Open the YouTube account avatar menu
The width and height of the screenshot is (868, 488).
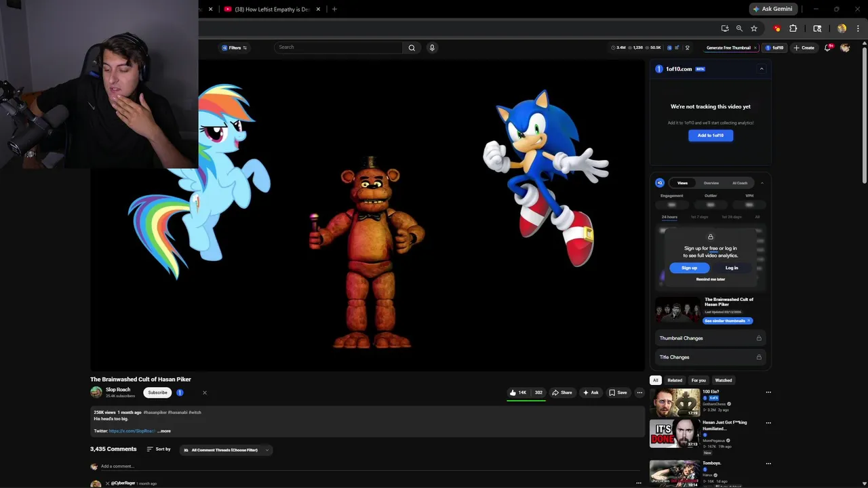pyautogui.click(x=845, y=47)
